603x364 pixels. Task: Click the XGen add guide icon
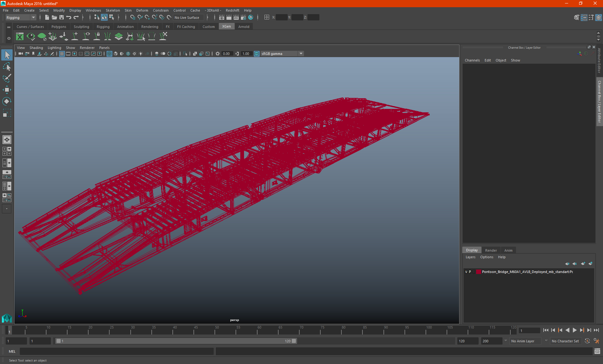[75, 37]
